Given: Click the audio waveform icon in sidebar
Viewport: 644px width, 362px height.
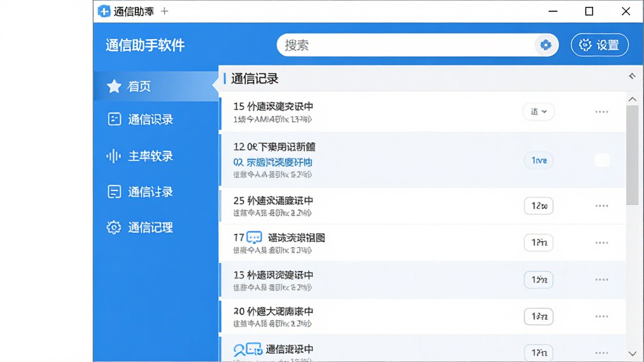Looking at the screenshot, I should pos(114,156).
